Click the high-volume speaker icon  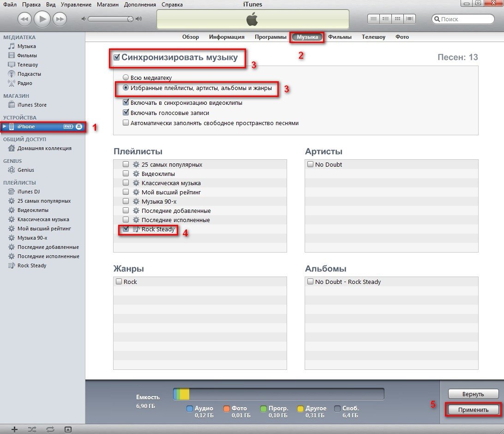[x=138, y=19]
